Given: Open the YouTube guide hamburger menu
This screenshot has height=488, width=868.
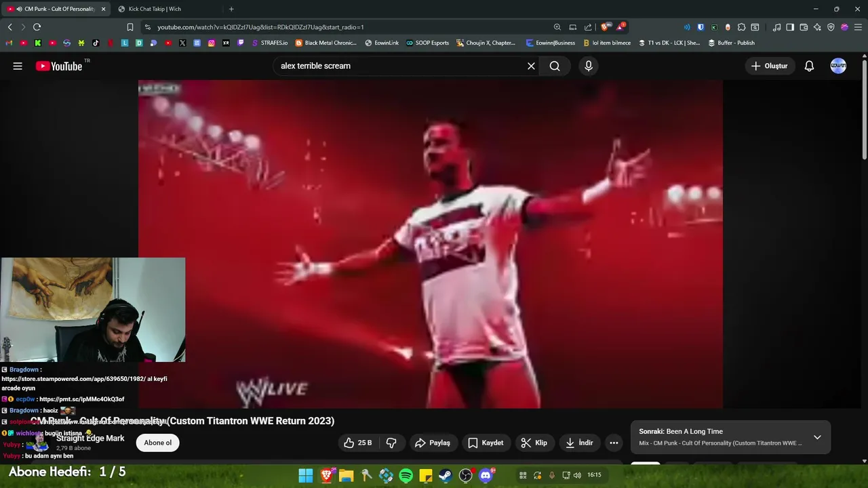Looking at the screenshot, I should [x=18, y=66].
